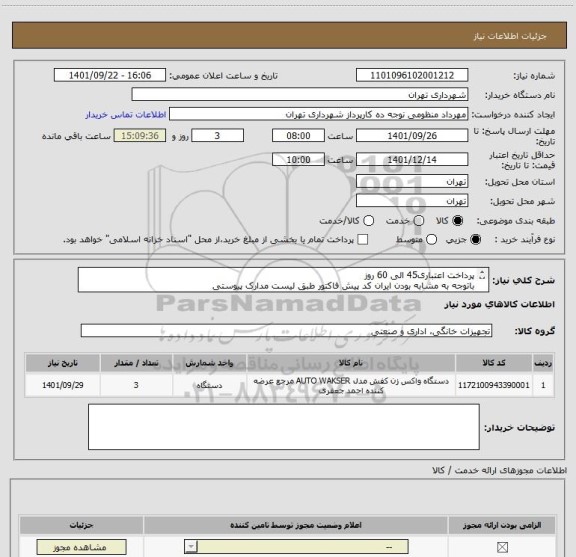This screenshot has width=576, height=557.
Task: Select the کالا radio button
Action: 458,221
